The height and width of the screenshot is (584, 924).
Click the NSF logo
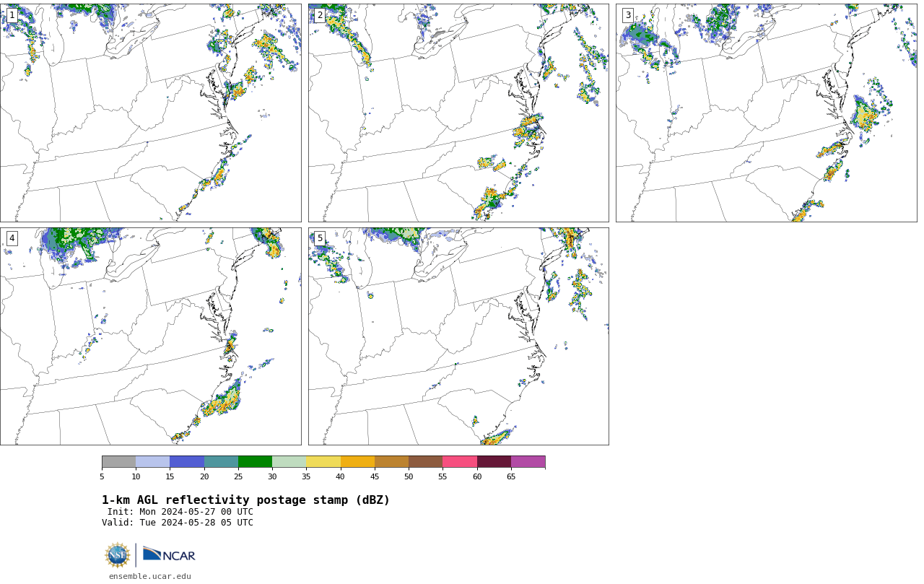coord(118,555)
